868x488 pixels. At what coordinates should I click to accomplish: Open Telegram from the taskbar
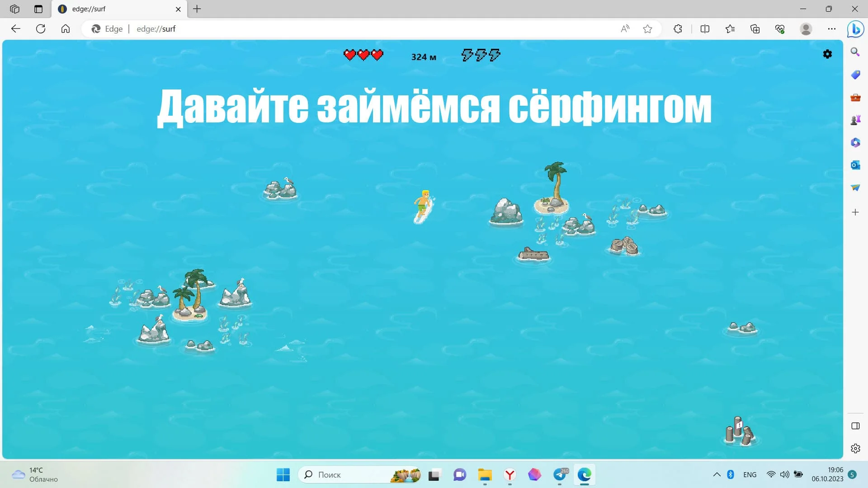pyautogui.click(x=560, y=474)
